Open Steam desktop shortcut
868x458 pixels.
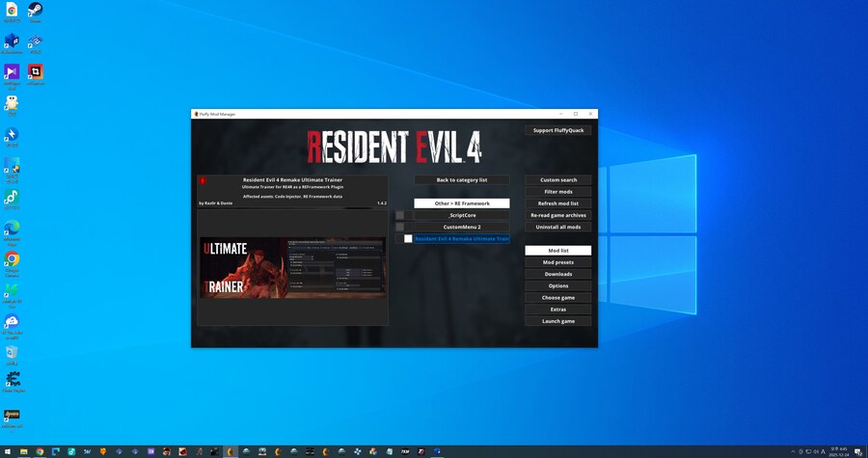[x=35, y=13]
